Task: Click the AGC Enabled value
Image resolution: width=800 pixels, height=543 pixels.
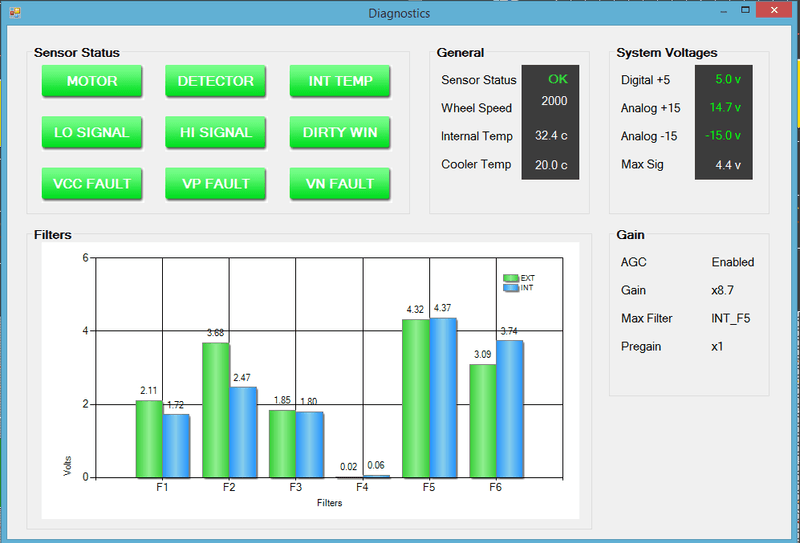Action: pyautogui.click(x=733, y=262)
